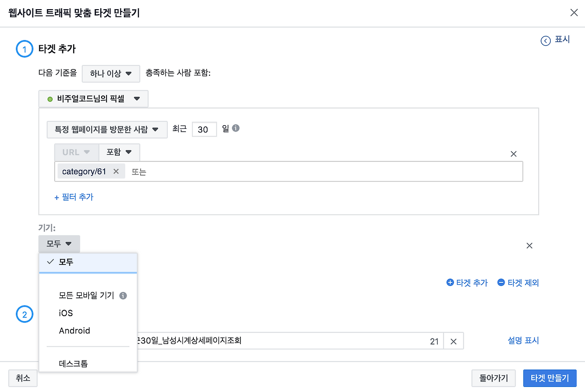Open the 하나 이상 dropdown
The width and height of the screenshot is (585, 392).
click(111, 73)
